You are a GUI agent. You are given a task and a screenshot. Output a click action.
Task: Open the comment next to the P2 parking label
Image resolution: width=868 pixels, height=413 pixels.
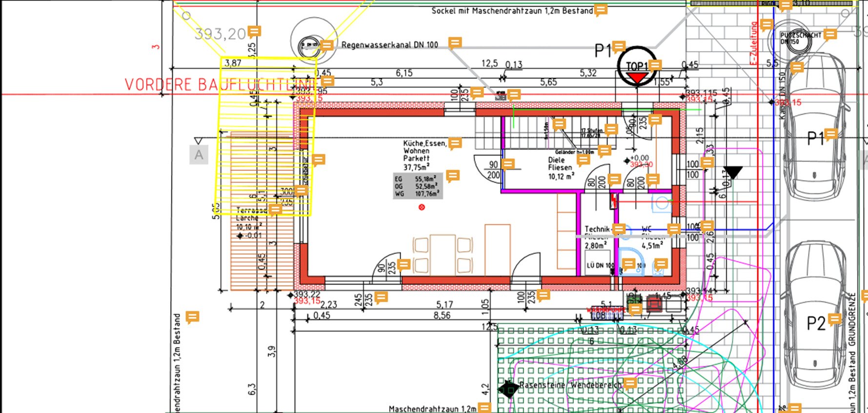835,319
